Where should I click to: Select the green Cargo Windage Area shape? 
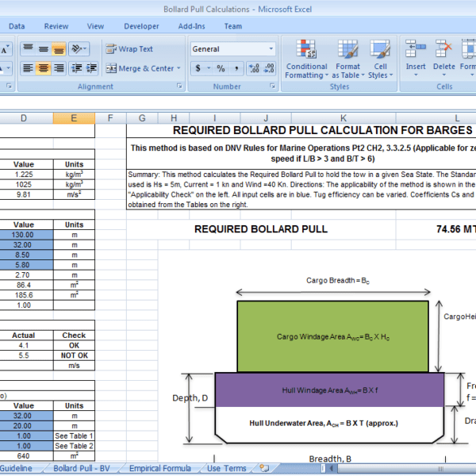(x=332, y=336)
